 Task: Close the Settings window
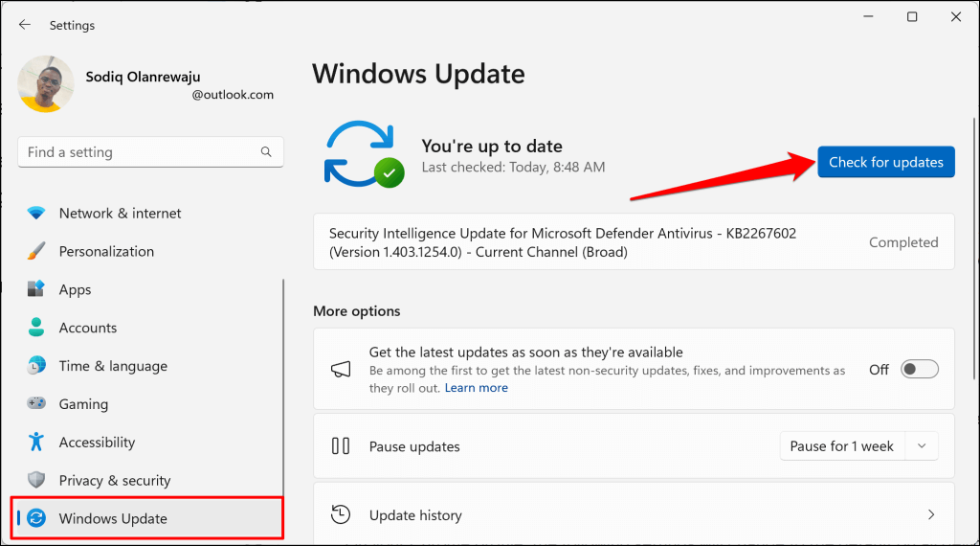pos(956,17)
